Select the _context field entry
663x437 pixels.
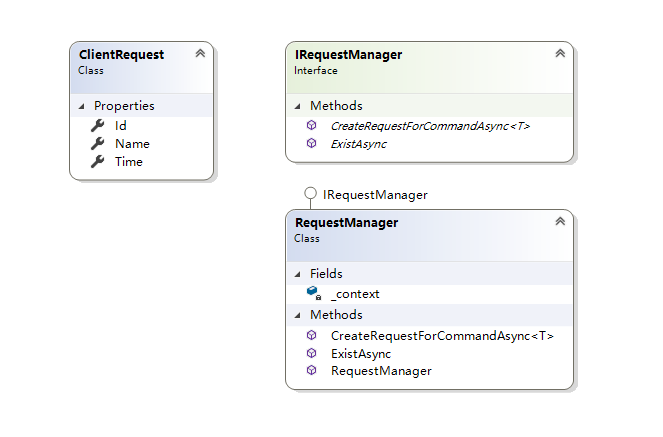pos(354,294)
